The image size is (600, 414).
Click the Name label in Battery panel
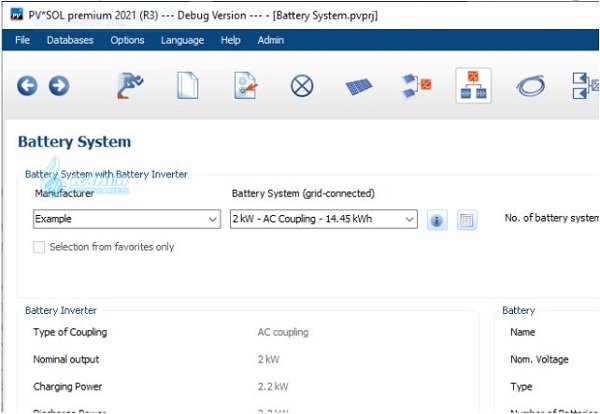[523, 332]
